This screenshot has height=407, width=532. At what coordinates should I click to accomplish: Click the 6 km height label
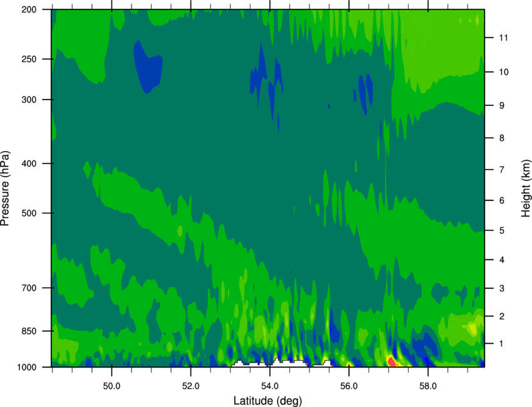(x=502, y=200)
